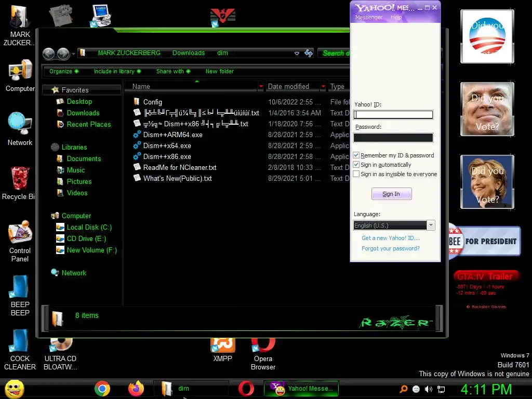
Task: Click the Explorer Forward arrow button
Action: click(63, 54)
